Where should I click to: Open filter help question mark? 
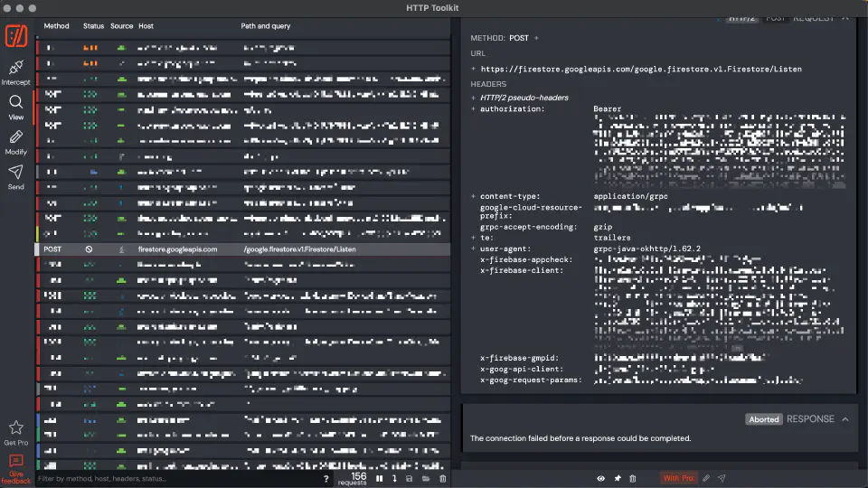click(x=325, y=479)
